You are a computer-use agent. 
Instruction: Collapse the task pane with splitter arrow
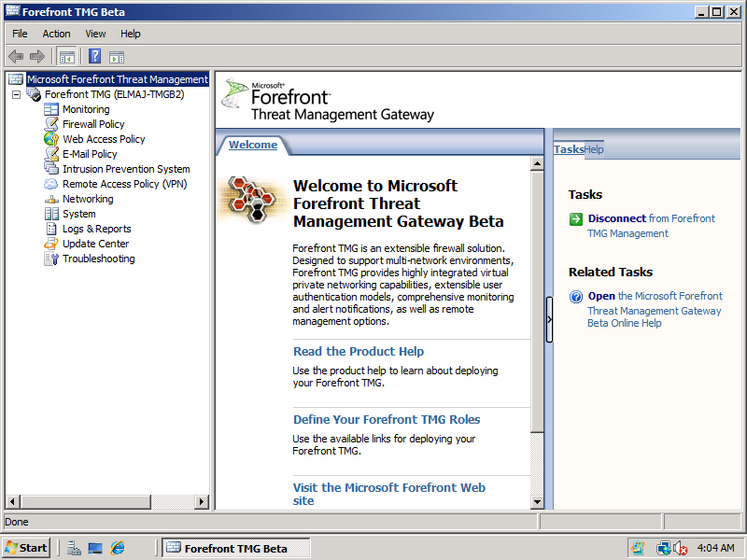(x=549, y=319)
